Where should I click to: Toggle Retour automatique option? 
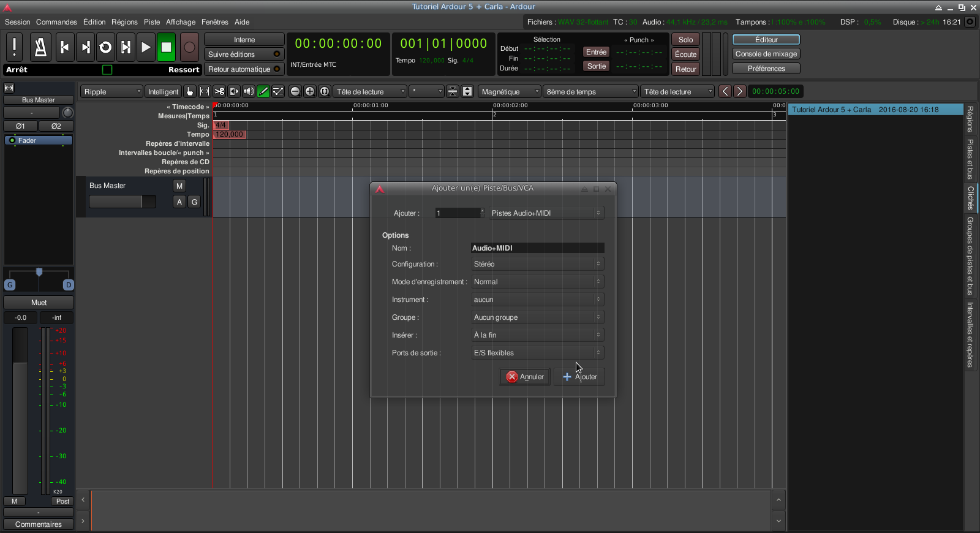pos(244,69)
